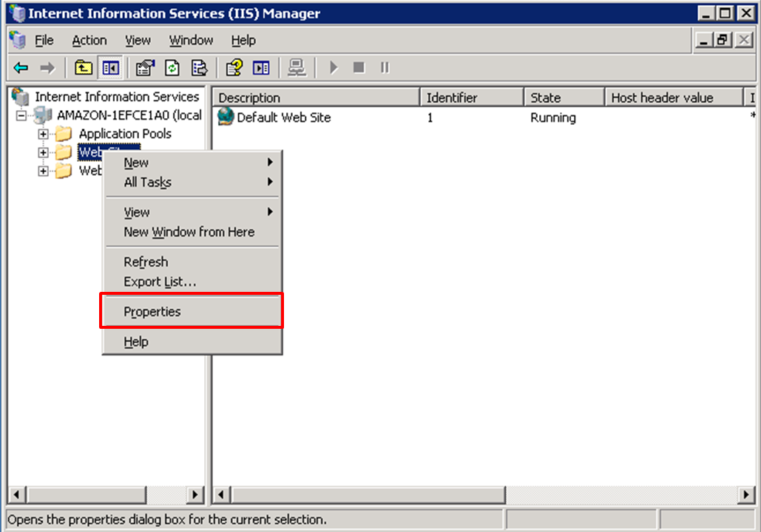This screenshot has height=532, width=761.
Task: Click the Running state cell
Action: pyautogui.click(x=552, y=117)
